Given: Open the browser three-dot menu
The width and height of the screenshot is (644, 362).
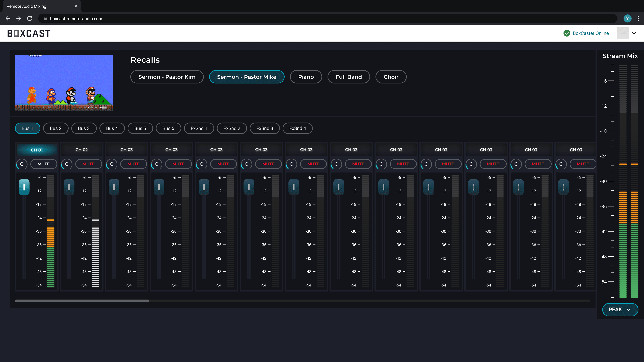Looking at the screenshot, I should coord(638,18).
